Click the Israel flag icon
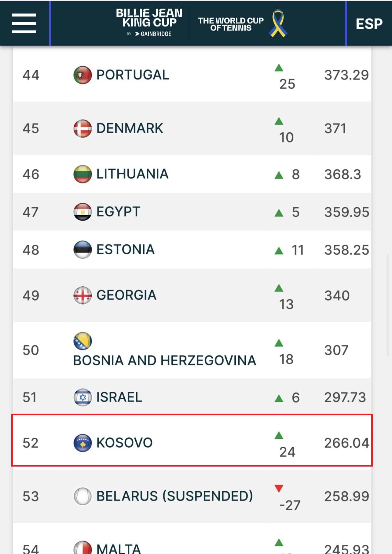The image size is (392, 554). (82, 397)
